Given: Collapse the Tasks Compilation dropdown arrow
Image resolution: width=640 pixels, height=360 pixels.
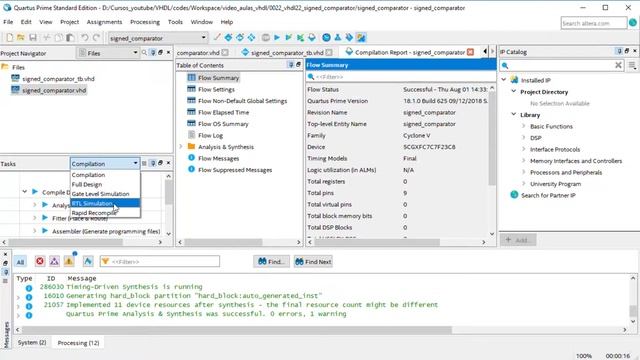Looking at the screenshot, I should (x=136, y=163).
